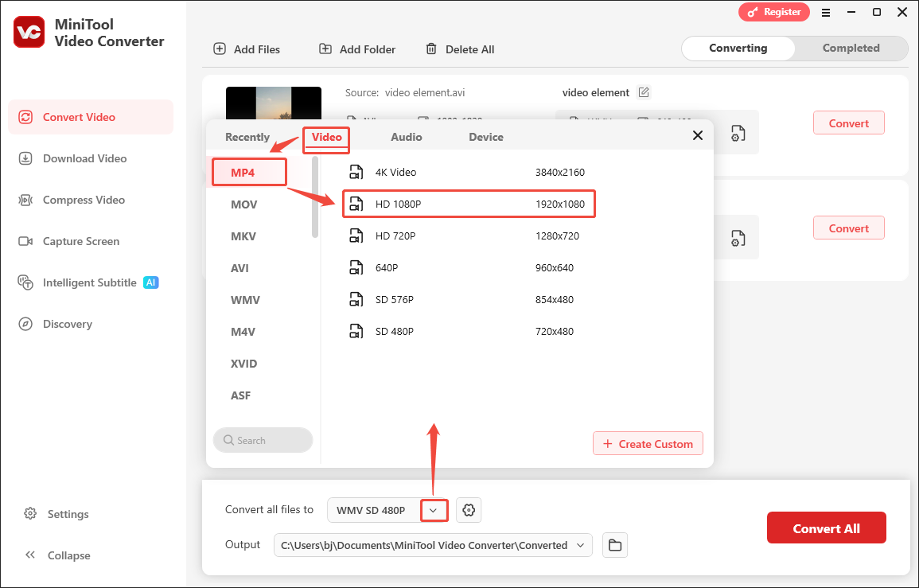Image resolution: width=919 pixels, height=588 pixels.
Task: Open the Convert all files to dropdown
Action: (x=434, y=510)
